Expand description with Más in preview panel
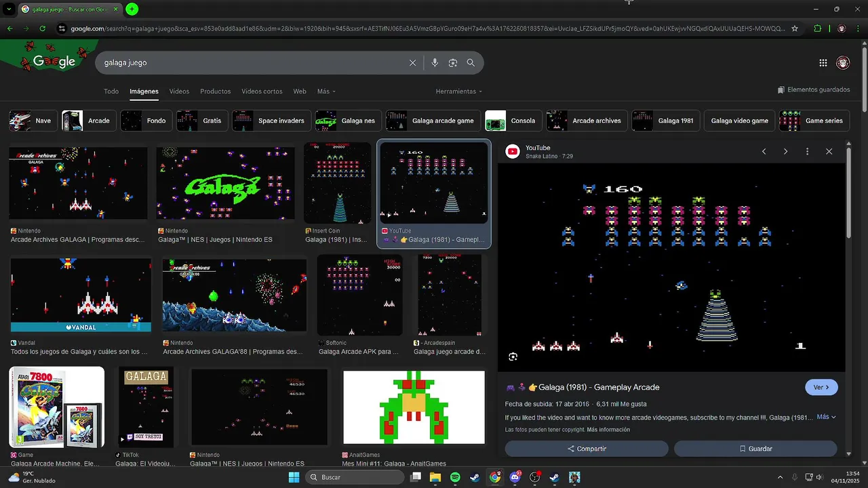The height and width of the screenshot is (488, 868). (826, 417)
